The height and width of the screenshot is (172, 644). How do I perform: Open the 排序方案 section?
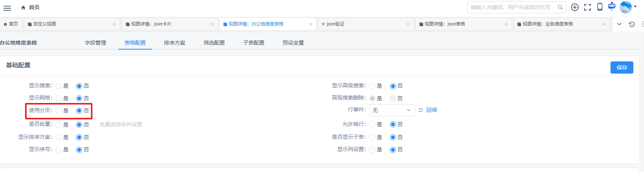(x=175, y=43)
